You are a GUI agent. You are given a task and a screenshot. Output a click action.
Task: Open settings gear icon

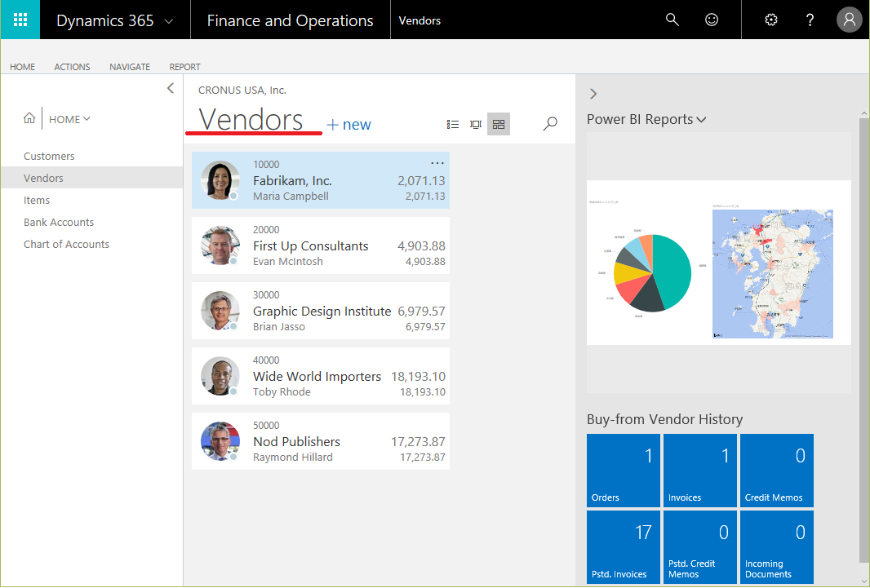770,20
